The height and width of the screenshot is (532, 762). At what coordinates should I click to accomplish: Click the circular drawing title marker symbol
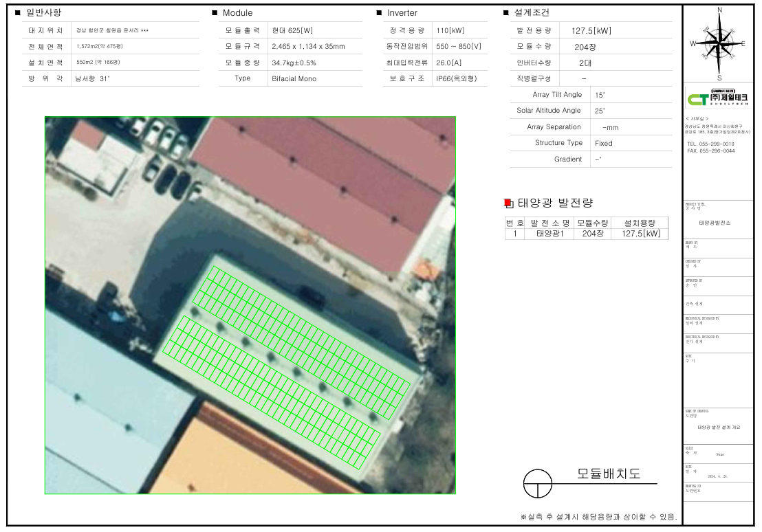pos(537,484)
